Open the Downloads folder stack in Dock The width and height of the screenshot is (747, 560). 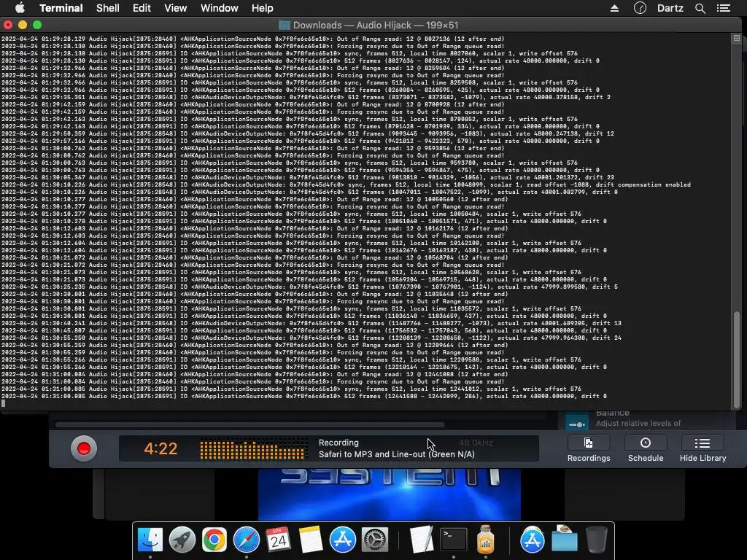[565, 540]
